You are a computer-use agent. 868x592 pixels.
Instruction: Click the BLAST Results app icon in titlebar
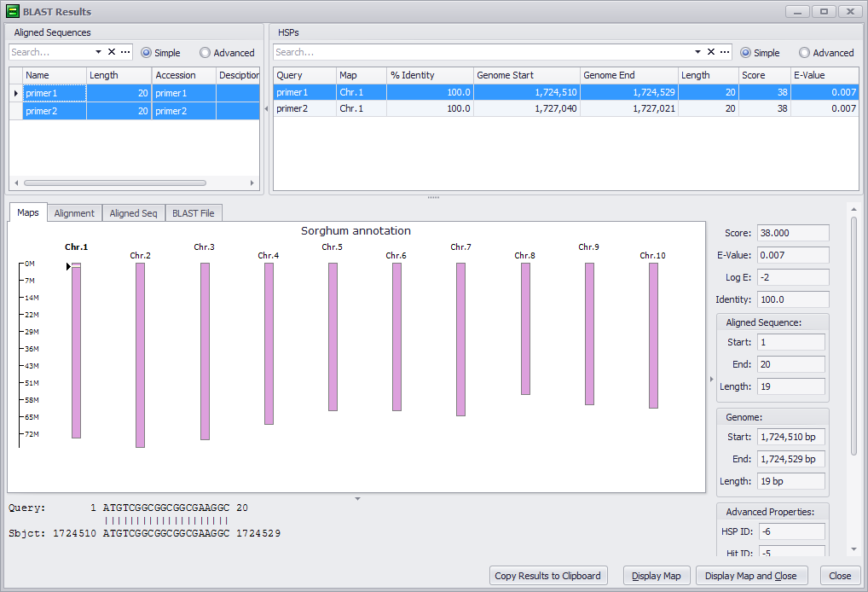click(x=11, y=11)
